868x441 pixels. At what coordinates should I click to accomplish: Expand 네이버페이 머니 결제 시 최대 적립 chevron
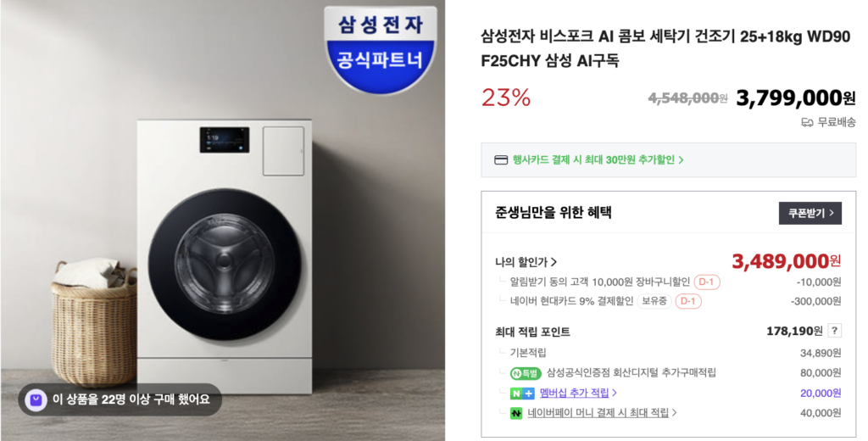(674, 413)
